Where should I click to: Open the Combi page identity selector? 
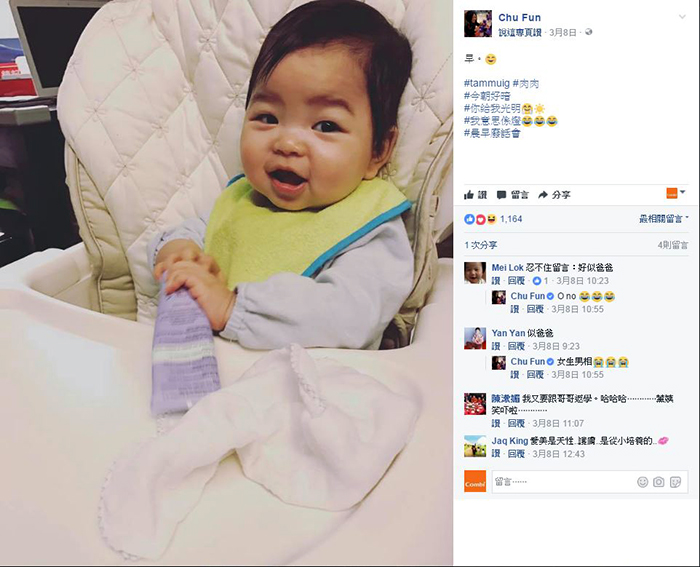[675, 193]
